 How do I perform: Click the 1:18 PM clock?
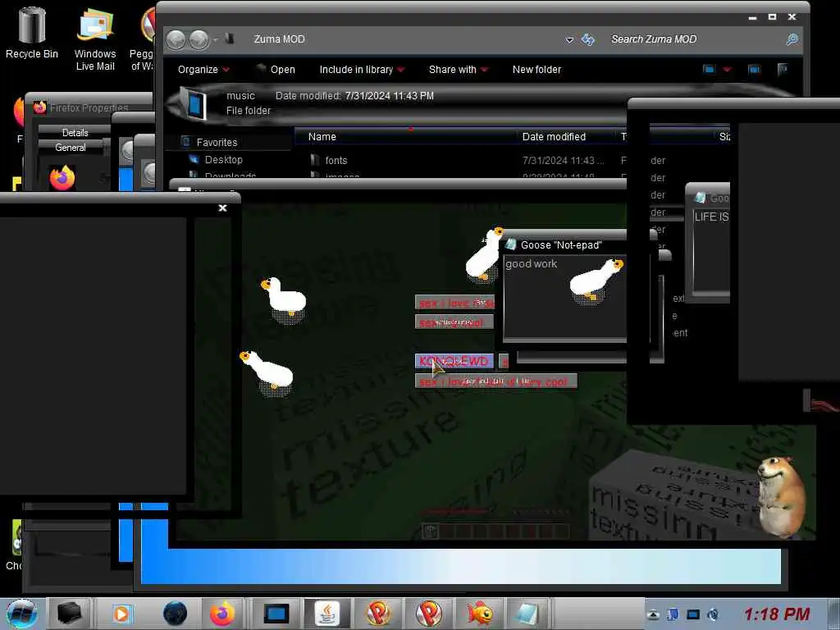pos(776,614)
